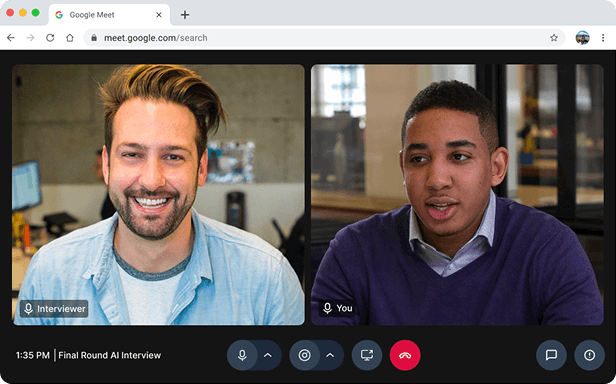Bookmark this page with star icon
The width and height of the screenshot is (616, 384).
click(554, 38)
